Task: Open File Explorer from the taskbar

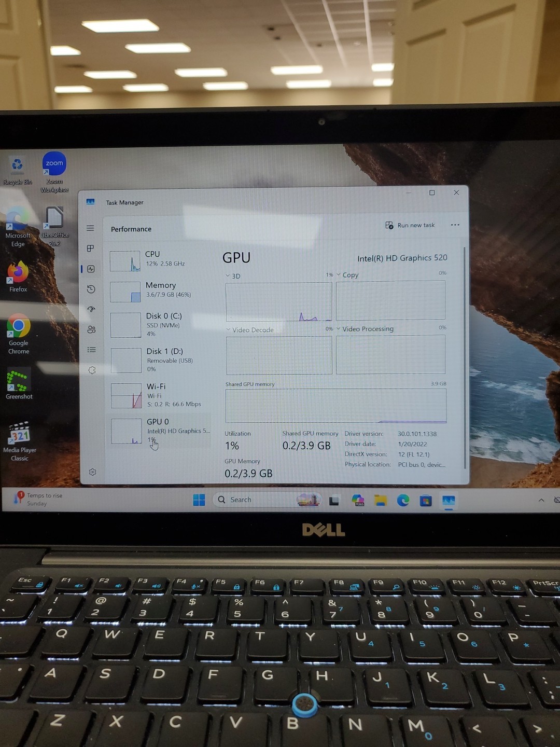Action: pos(381,500)
